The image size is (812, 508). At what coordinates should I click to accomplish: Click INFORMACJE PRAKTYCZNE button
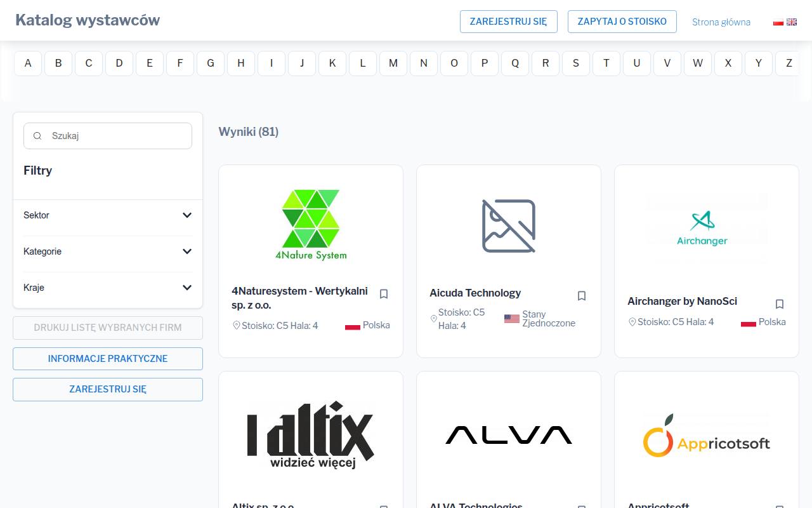coord(108,359)
